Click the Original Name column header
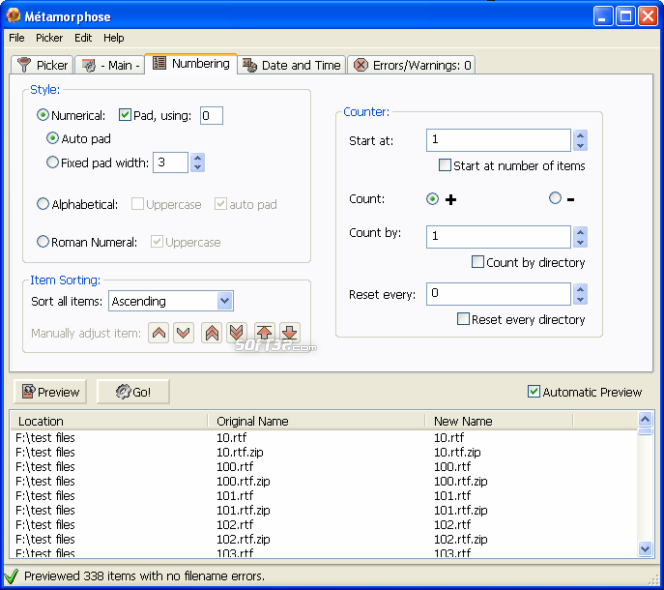This screenshot has width=664, height=590. click(316, 421)
